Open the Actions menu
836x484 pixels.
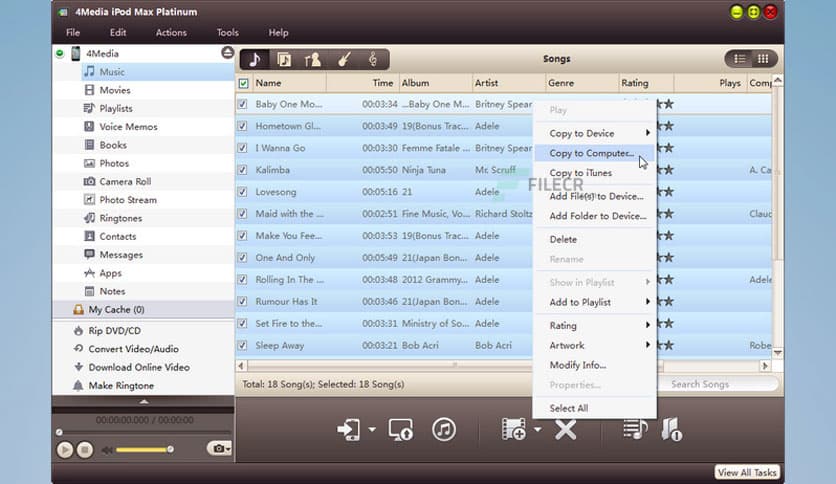[171, 33]
